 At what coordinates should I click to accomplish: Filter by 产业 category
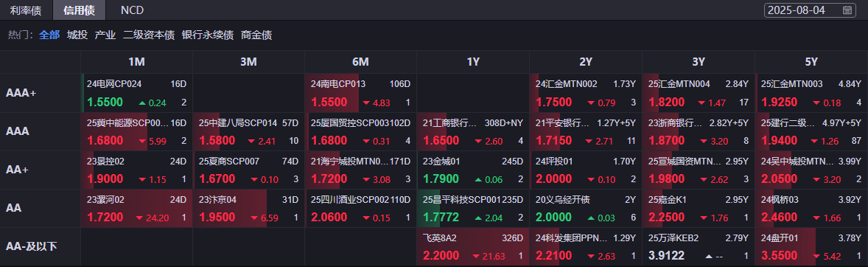coord(105,35)
